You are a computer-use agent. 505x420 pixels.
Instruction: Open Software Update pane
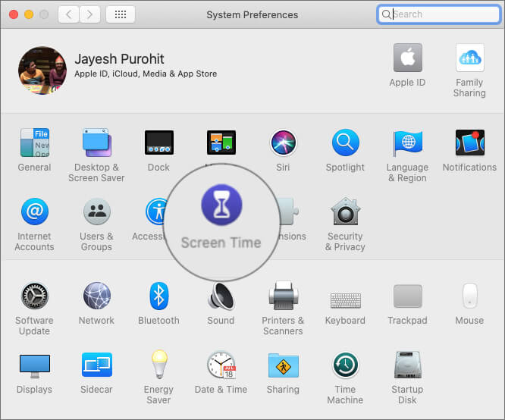tap(34, 296)
